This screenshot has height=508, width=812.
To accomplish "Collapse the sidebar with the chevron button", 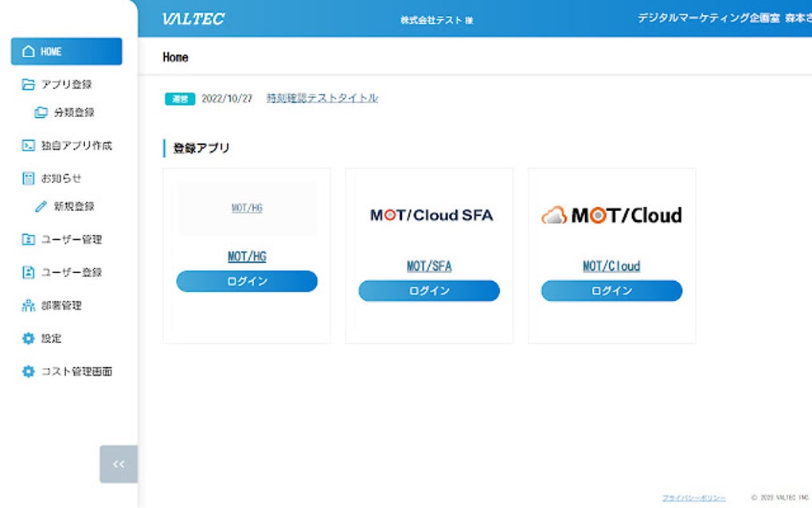I will 118,464.
